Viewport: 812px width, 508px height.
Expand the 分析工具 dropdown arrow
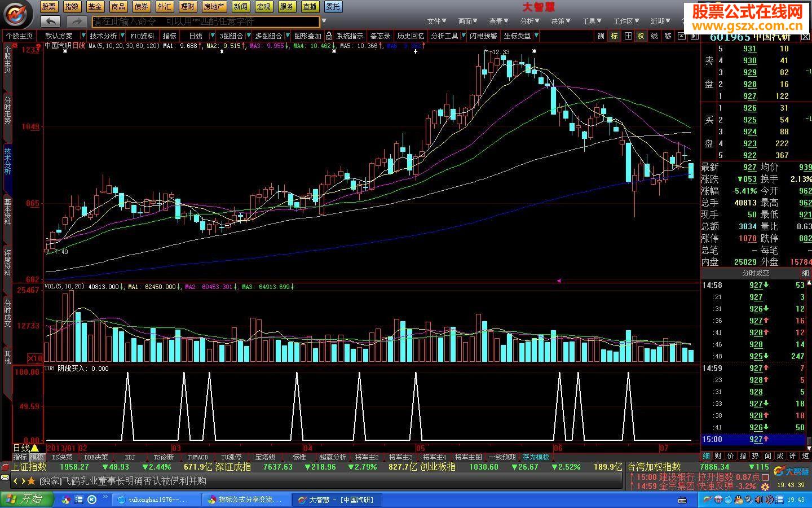pyautogui.click(x=464, y=36)
